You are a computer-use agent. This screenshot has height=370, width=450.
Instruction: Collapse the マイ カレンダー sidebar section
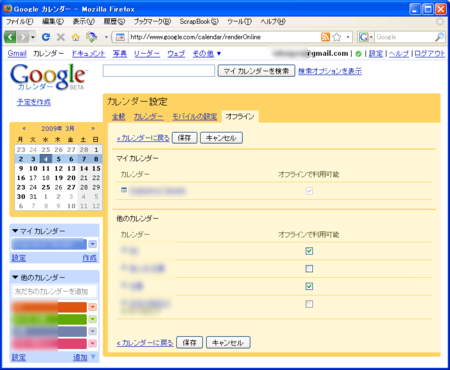point(15,231)
